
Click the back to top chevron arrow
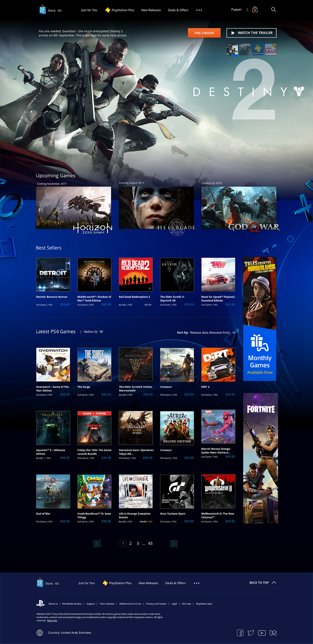tap(274, 583)
